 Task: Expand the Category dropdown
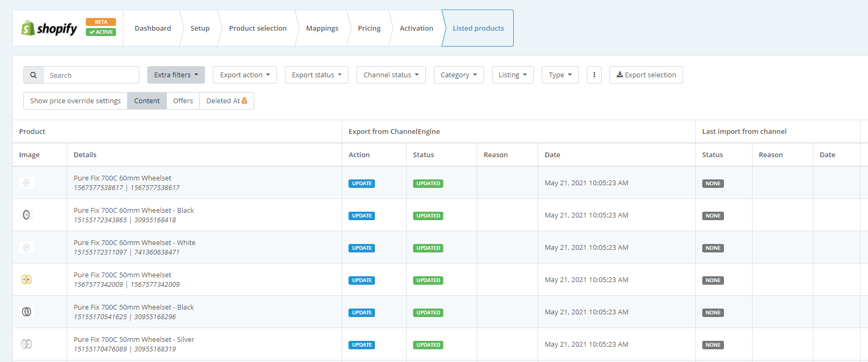(x=459, y=75)
